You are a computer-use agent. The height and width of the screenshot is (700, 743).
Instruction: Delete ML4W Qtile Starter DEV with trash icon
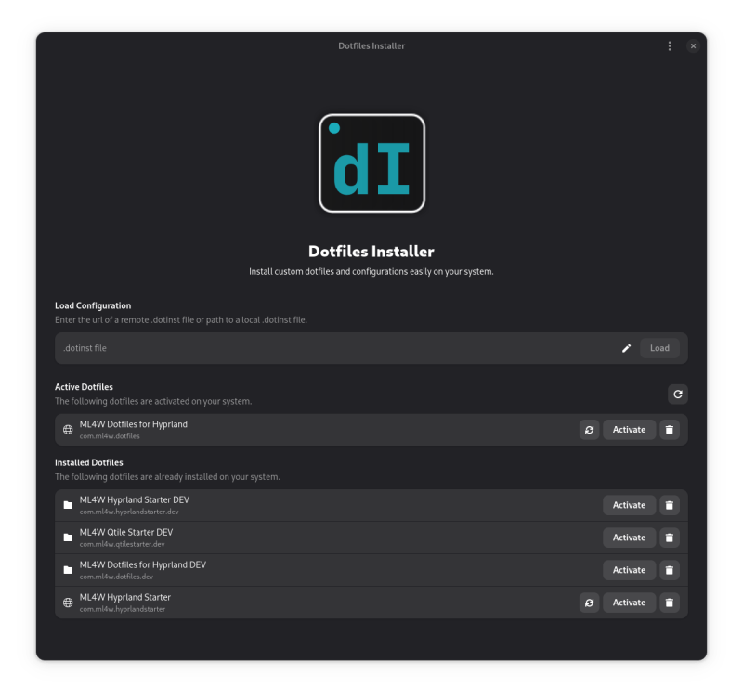670,537
